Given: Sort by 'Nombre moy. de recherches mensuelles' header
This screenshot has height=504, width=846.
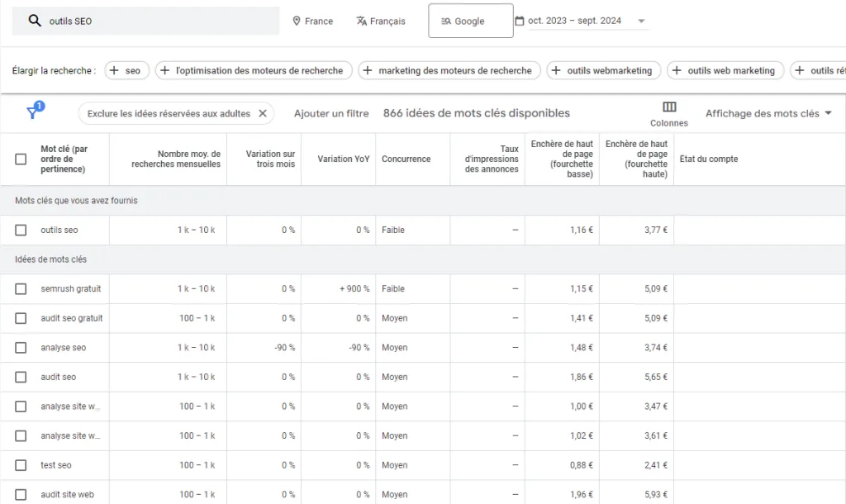Looking at the screenshot, I should tap(175, 159).
